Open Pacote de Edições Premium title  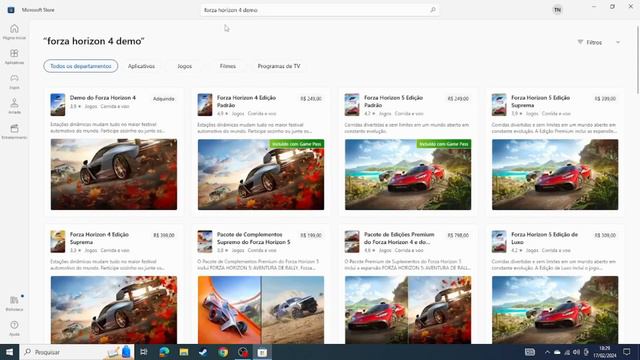point(399,238)
